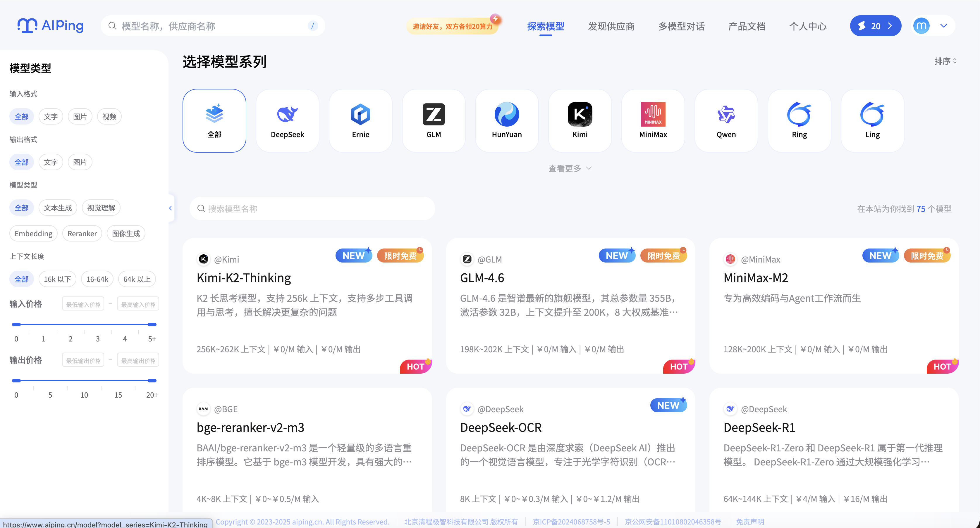Focus the 搜索模型名称 search field
This screenshot has height=528, width=980.
click(312, 209)
